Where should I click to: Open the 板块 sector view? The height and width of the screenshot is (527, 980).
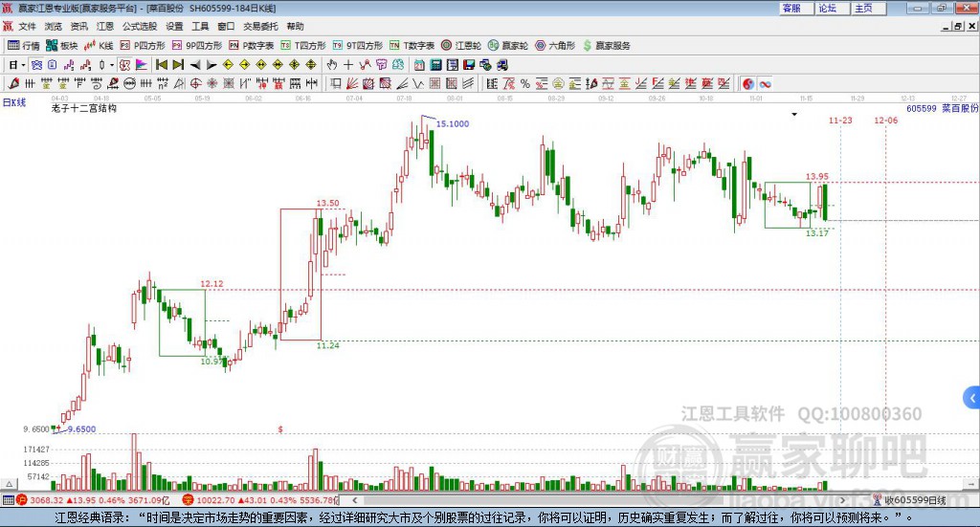(61, 46)
